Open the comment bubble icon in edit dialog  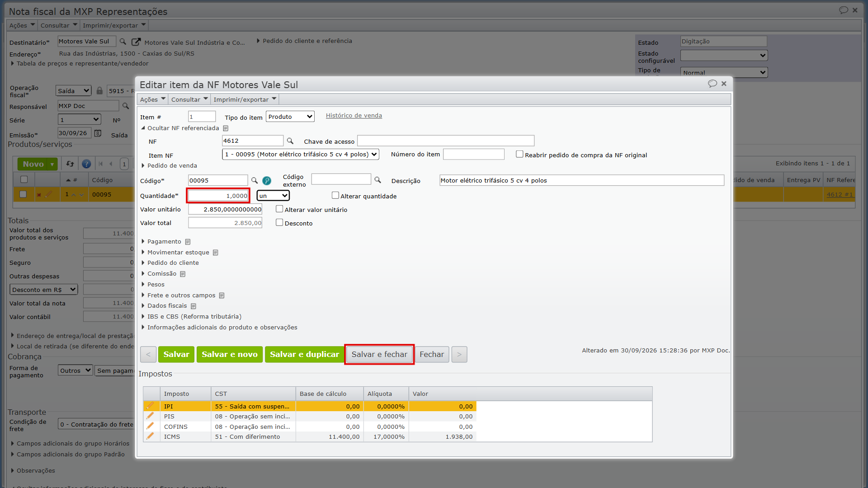pyautogui.click(x=712, y=84)
